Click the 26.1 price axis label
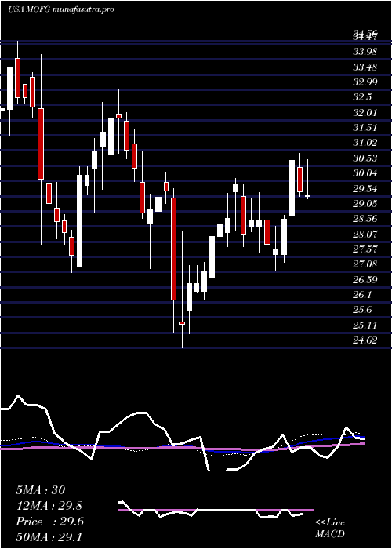Screen dimensions: 392x549 point(362,295)
